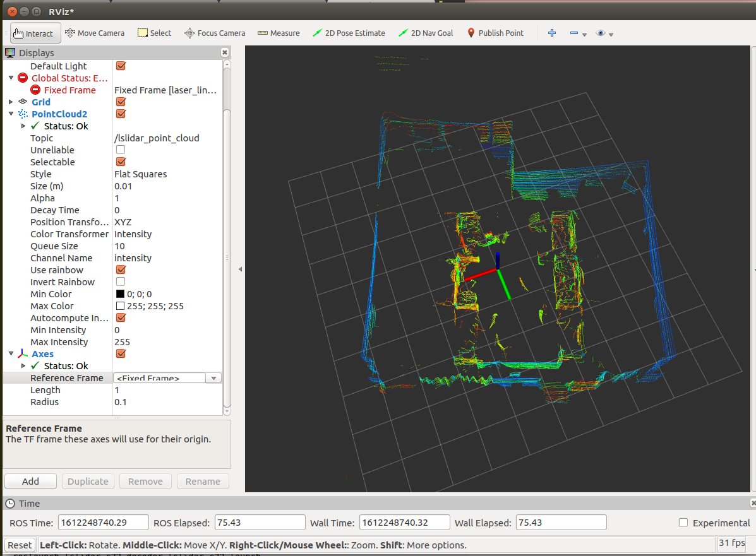The height and width of the screenshot is (556, 756).
Task: Click the blue plus add-tool icon
Action: pos(552,33)
